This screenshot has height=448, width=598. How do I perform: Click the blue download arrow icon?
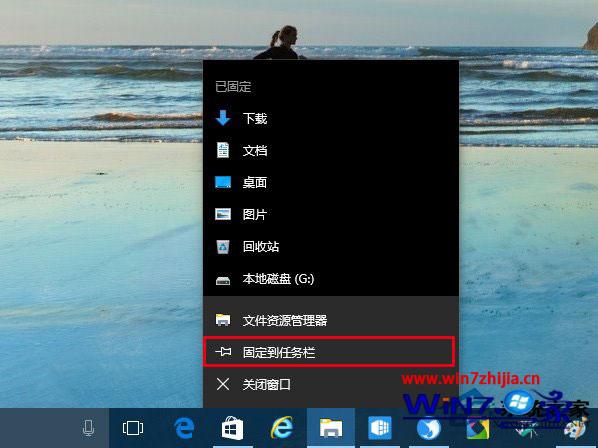(x=223, y=118)
